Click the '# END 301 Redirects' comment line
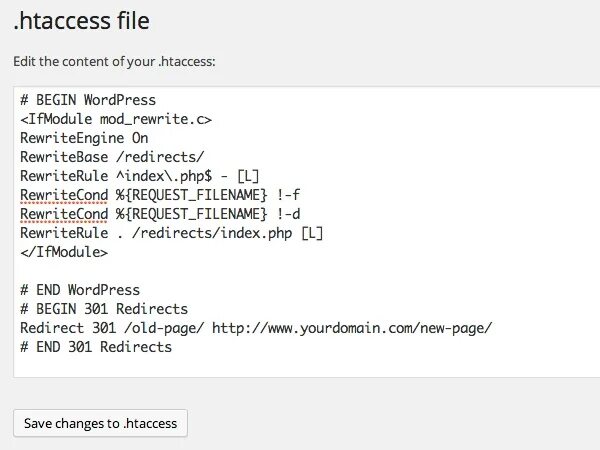 pos(95,347)
